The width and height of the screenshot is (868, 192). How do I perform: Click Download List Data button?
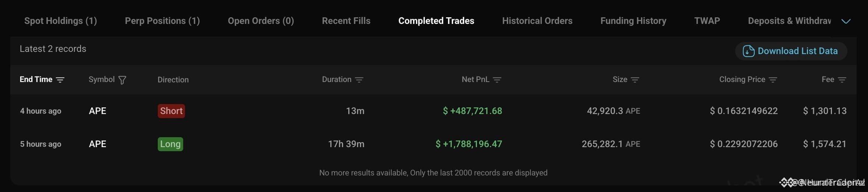click(x=791, y=51)
